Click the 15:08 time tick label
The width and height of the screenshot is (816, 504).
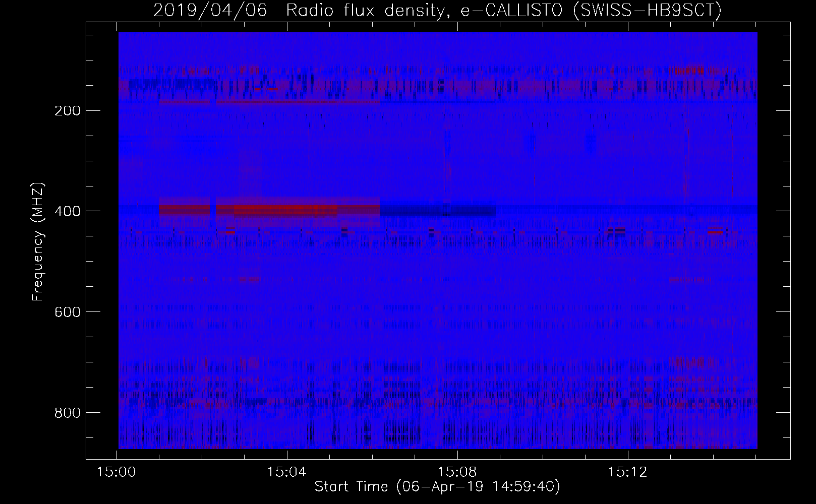point(457,472)
